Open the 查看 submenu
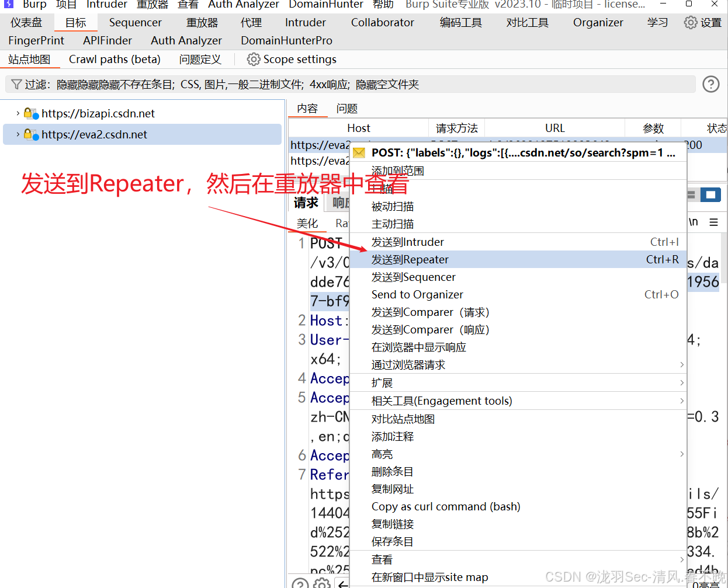Viewport: 728px width, 588px height. click(518, 559)
